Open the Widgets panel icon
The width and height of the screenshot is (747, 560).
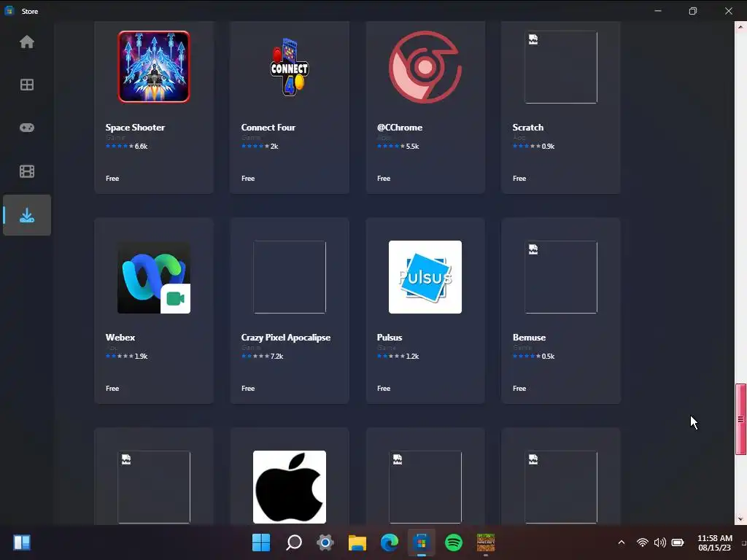(22, 542)
